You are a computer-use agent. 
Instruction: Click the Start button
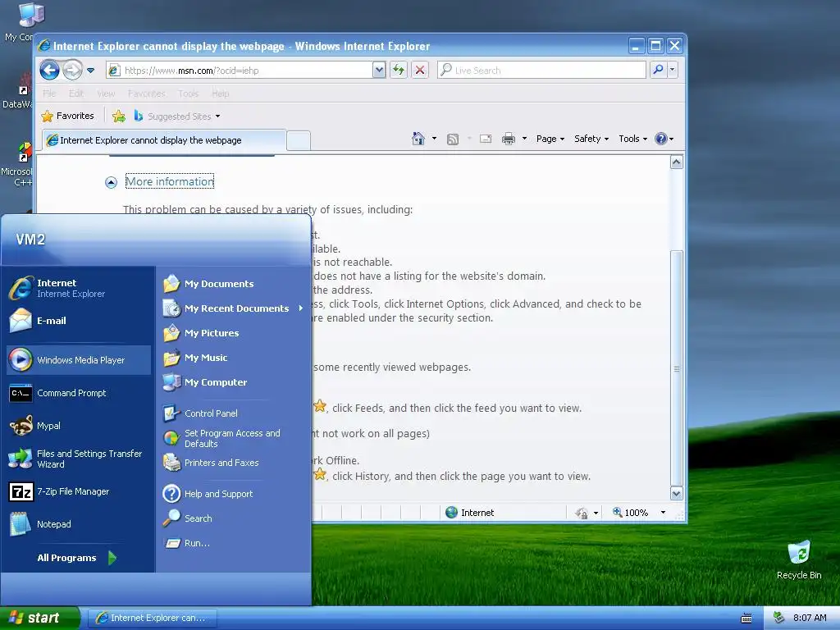click(x=39, y=618)
